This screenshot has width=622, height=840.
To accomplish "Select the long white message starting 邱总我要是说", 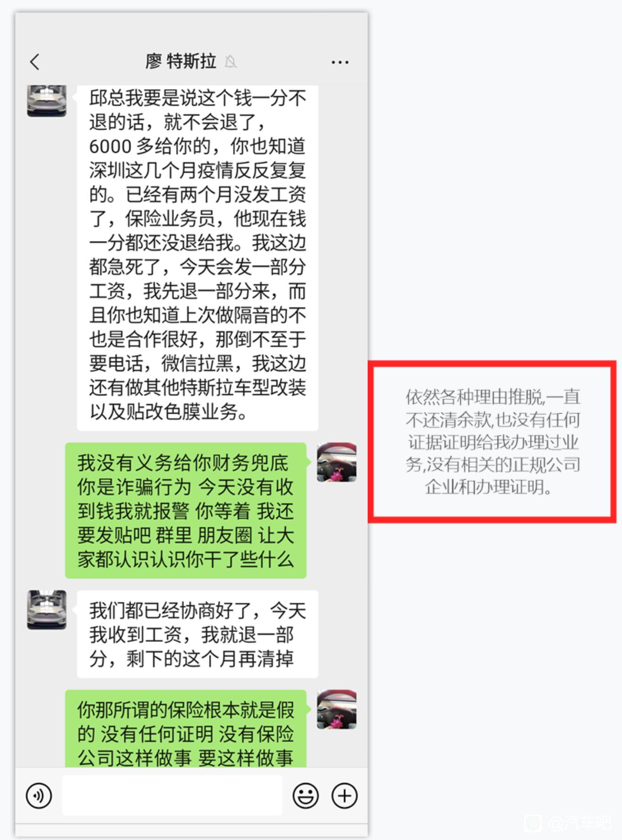I will click(x=198, y=258).
